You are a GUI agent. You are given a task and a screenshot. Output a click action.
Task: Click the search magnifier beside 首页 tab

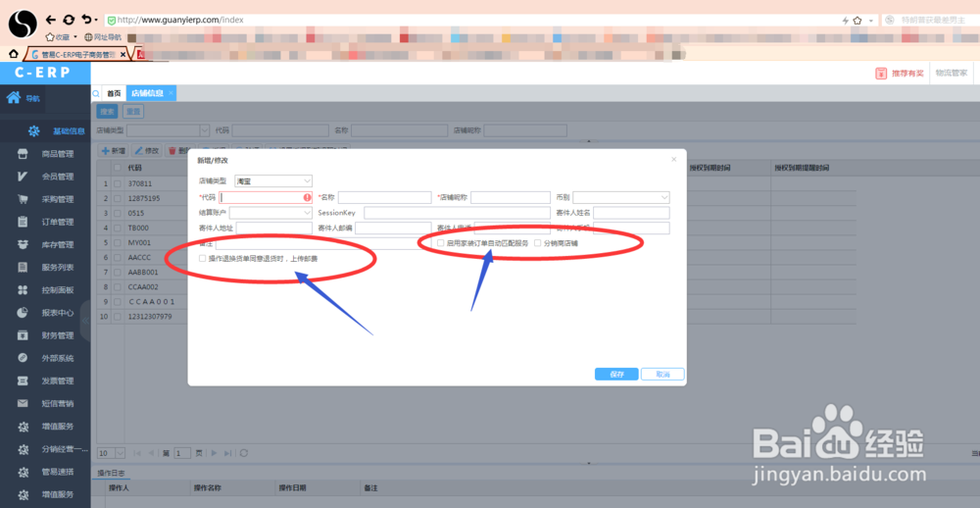(x=96, y=93)
